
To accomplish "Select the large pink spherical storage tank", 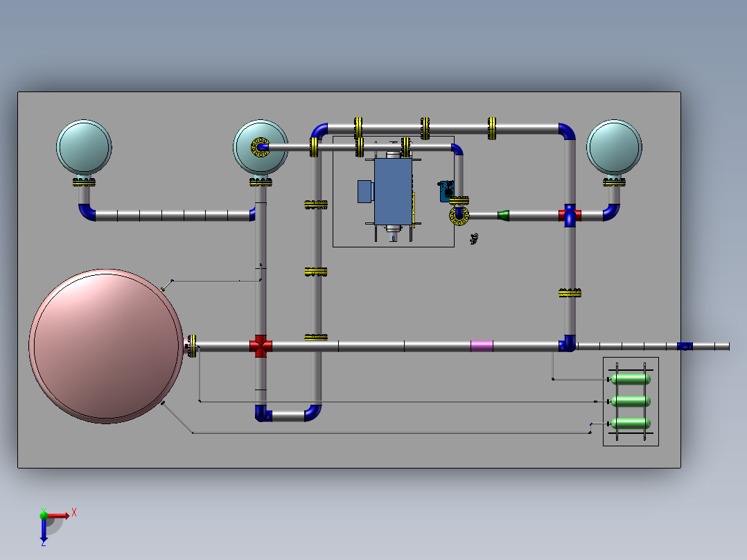I will click(x=106, y=347).
